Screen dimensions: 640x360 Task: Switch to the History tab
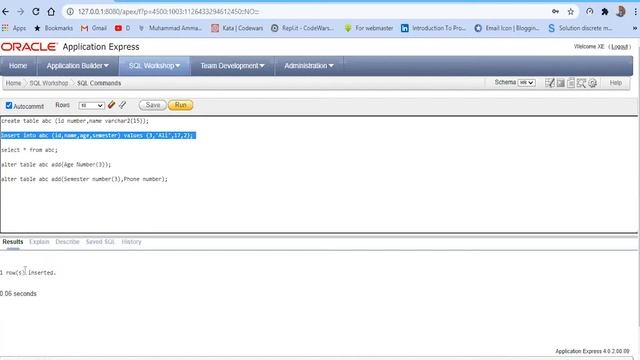[x=131, y=242]
